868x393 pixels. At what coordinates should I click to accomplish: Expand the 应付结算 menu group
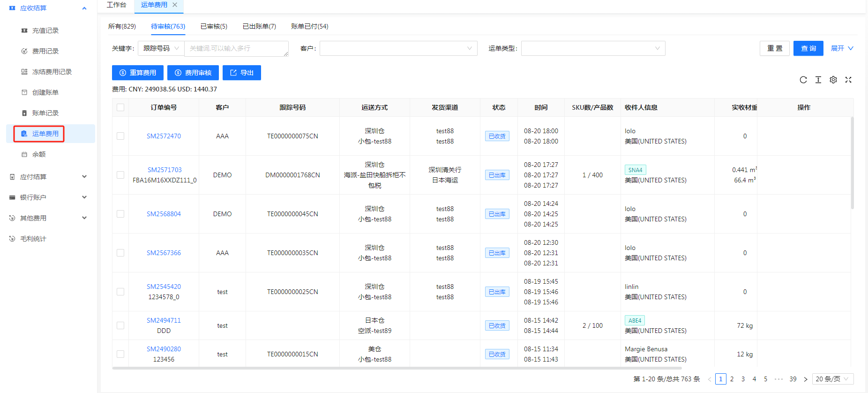(x=84, y=177)
